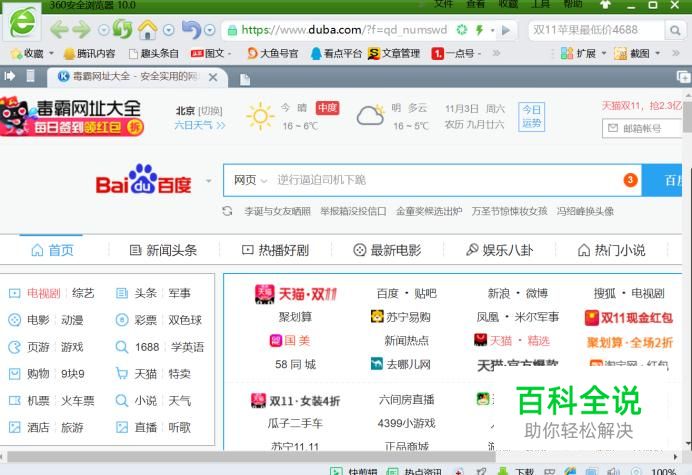The height and width of the screenshot is (475, 692).
Task: Click the blue undo-close-tab arrow
Action: click(191, 30)
